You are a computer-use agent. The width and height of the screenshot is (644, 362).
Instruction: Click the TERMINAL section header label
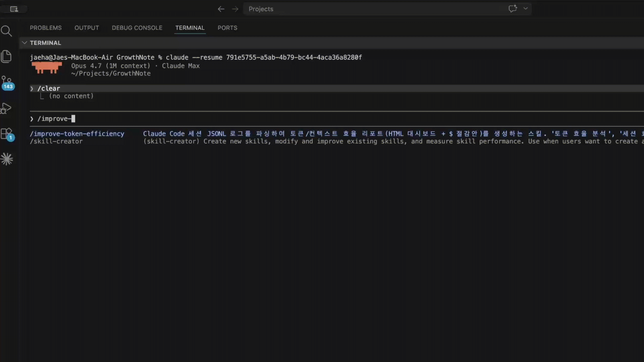pyautogui.click(x=45, y=43)
